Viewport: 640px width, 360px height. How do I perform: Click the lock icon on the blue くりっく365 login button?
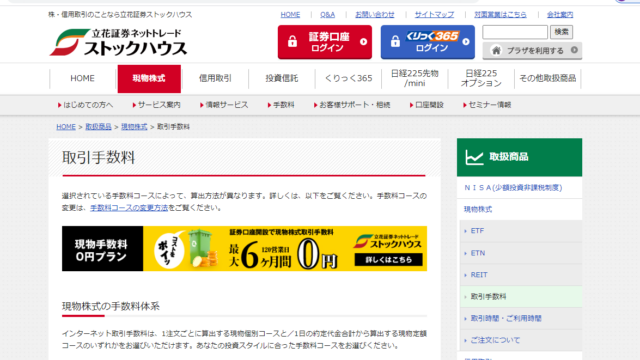tap(395, 42)
